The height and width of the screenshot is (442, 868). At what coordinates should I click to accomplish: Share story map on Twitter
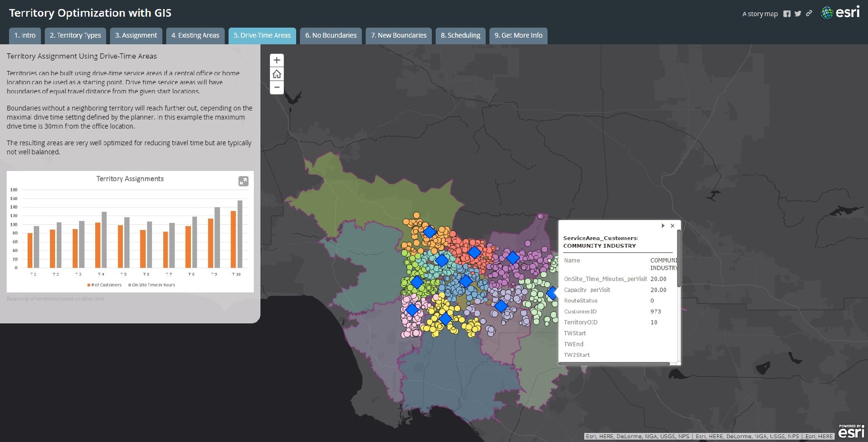click(x=798, y=14)
